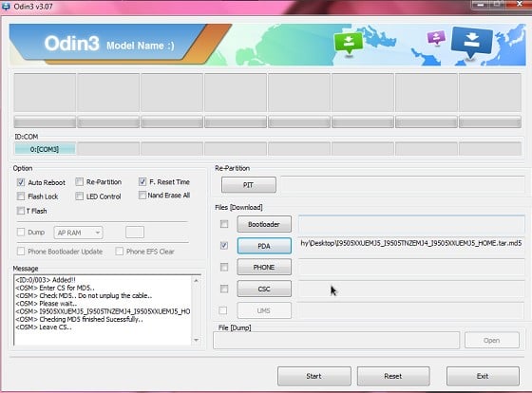Tick the checkbox beside PHONE button
The height and width of the screenshot is (393, 532).
coord(224,267)
